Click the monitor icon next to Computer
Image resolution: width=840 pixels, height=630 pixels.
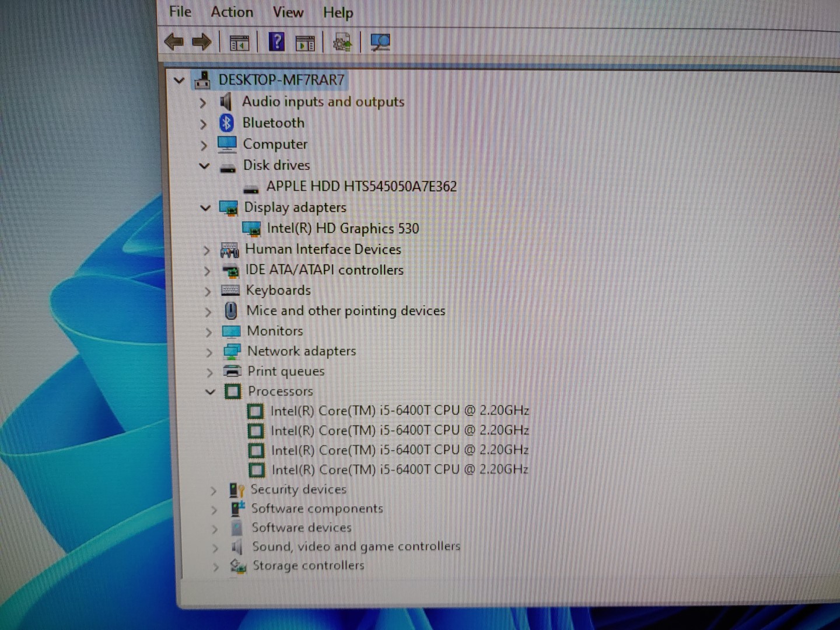click(x=227, y=144)
